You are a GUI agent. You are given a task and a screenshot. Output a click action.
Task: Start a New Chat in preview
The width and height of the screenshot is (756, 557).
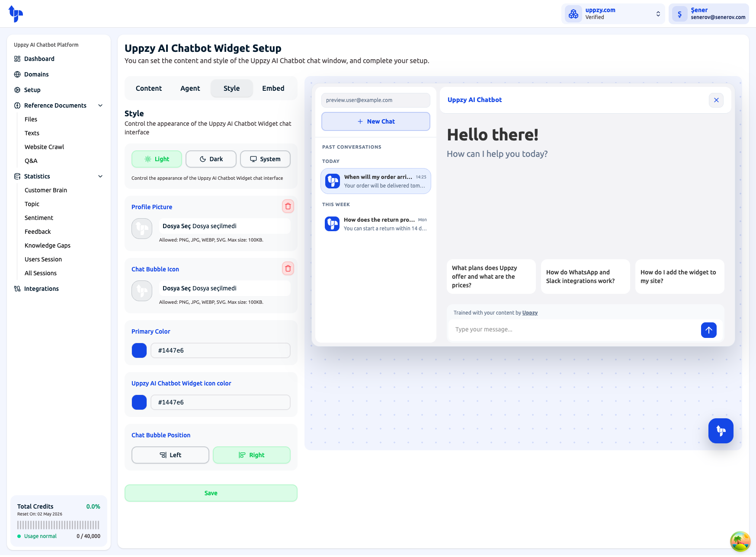(376, 121)
